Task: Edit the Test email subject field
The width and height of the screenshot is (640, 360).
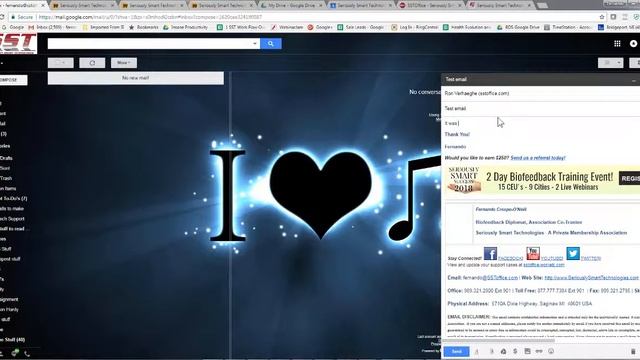Action: (540, 109)
